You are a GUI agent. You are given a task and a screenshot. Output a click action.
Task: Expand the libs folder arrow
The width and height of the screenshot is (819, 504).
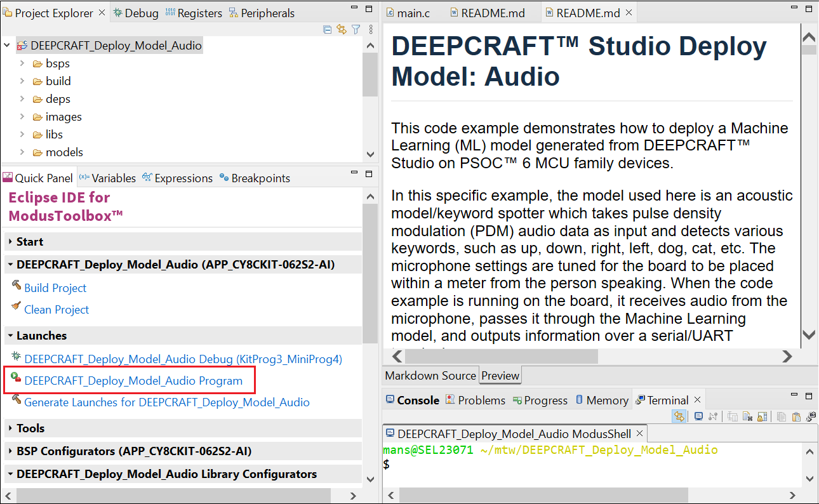(x=22, y=135)
